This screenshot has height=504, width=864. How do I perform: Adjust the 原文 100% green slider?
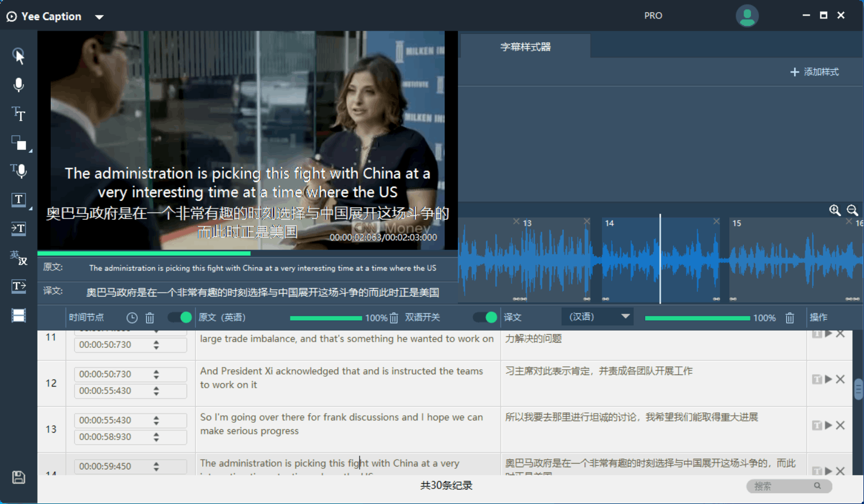point(326,318)
